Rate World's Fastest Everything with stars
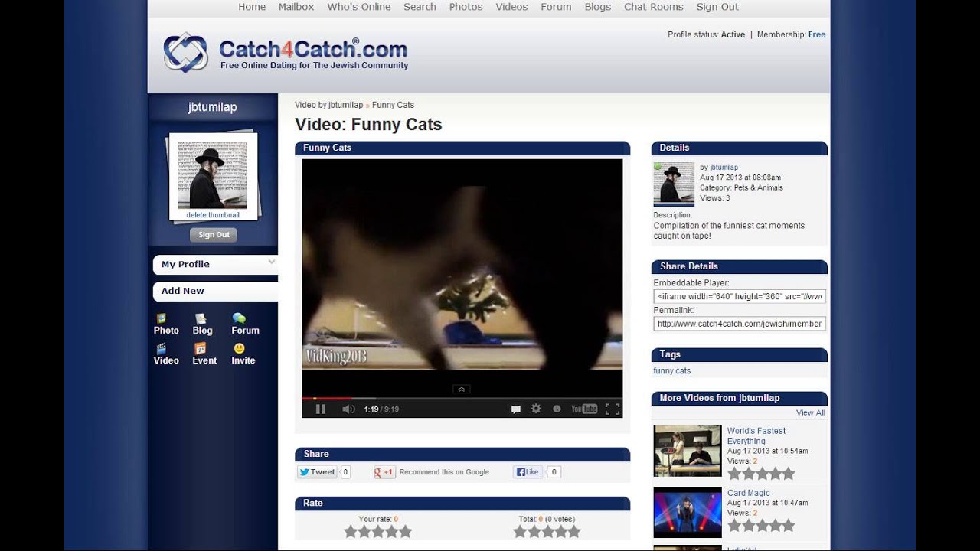Viewport: 980px width, 551px height. coord(761,474)
